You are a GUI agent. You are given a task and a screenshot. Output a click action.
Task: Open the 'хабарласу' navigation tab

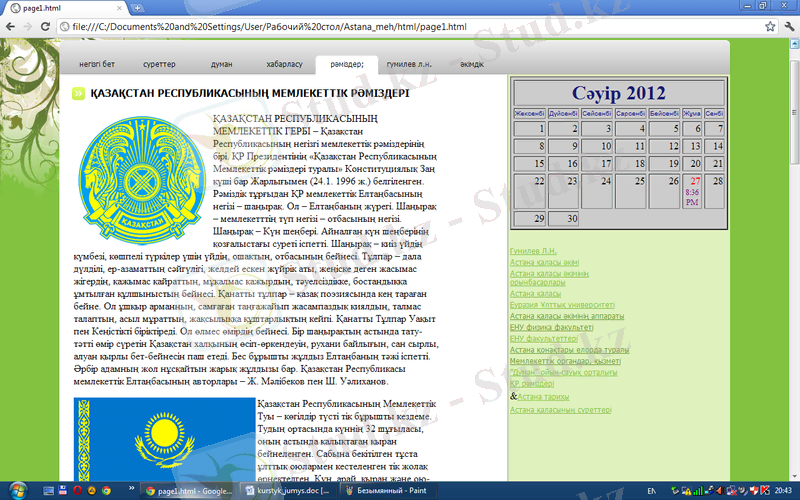[284, 64]
